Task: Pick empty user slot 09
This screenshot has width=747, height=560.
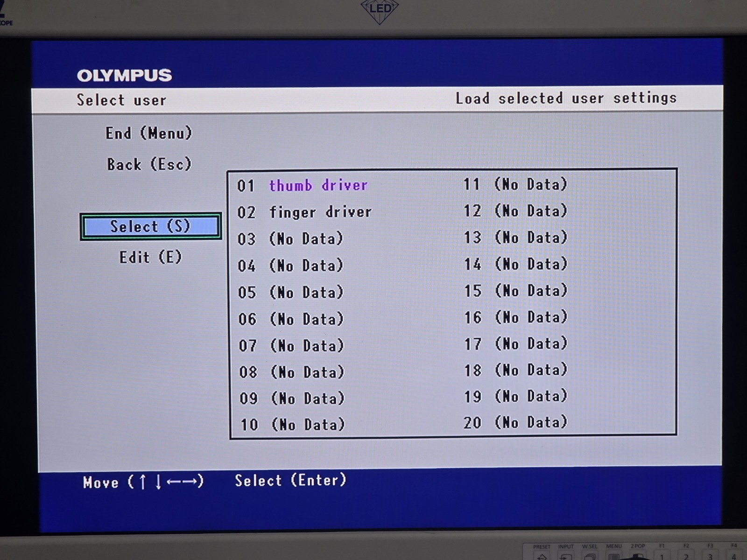Action: click(x=292, y=398)
